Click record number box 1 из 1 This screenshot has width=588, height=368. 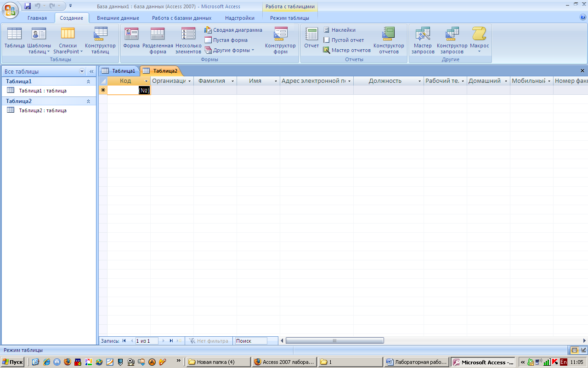[147, 341]
